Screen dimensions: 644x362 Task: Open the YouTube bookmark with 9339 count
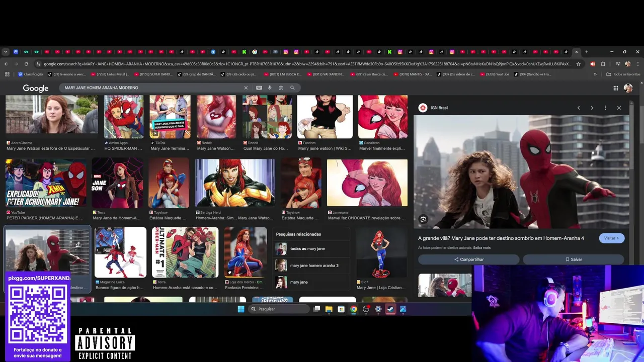[x=495, y=74]
